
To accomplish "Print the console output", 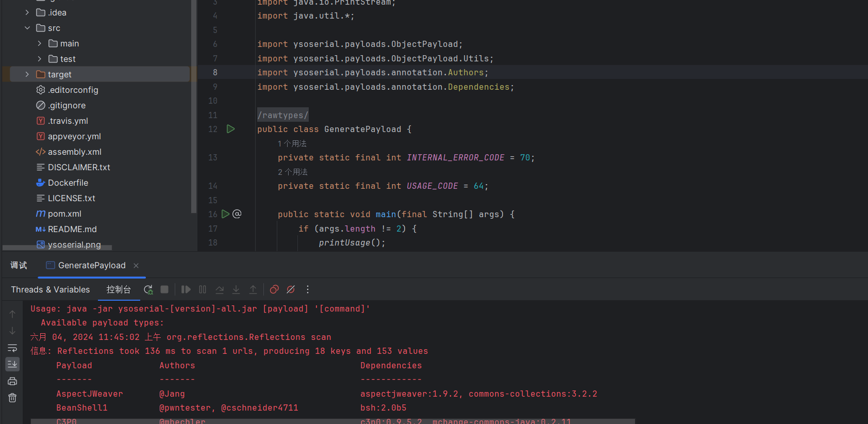I will pyautogui.click(x=12, y=381).
